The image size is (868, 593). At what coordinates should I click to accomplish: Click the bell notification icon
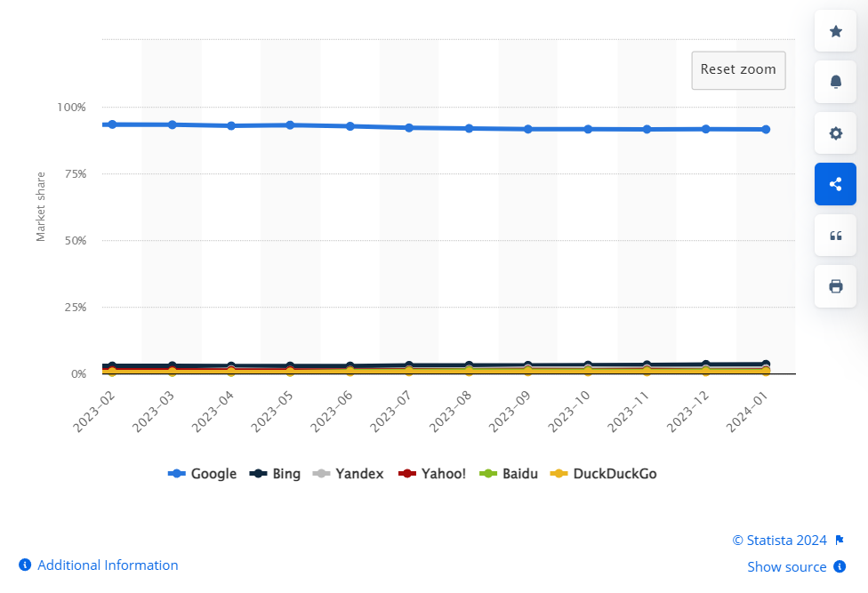coord(835,82)
